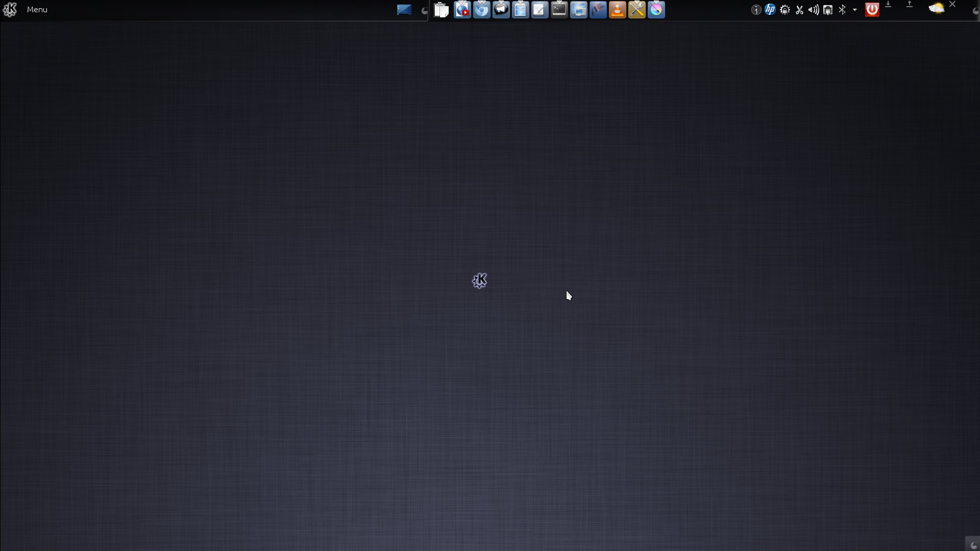Launch the web video browser icon
The height and width of the screenshot is (551, 980).
click(x=462, y=10)
